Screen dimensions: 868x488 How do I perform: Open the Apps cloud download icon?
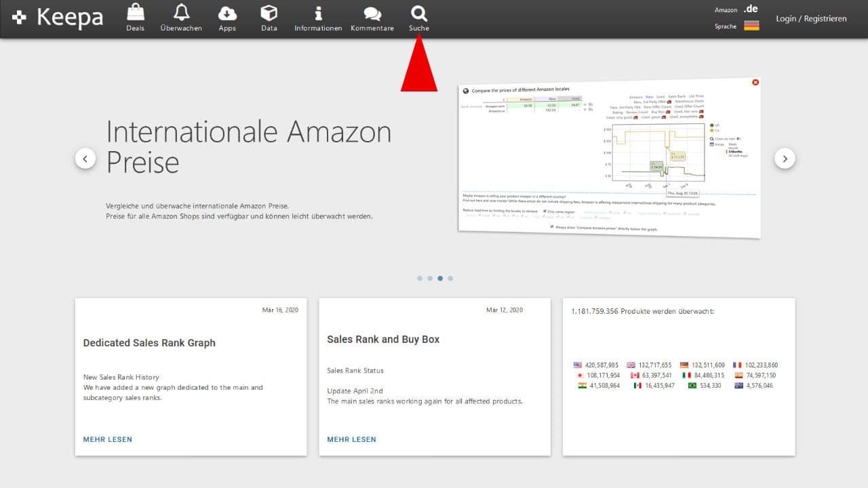point(227,14)
